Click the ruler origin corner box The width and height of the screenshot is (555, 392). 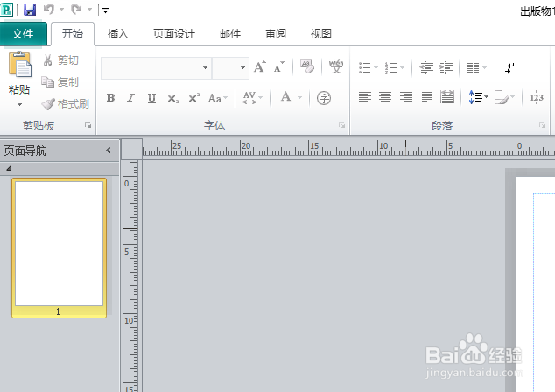click(x=131, y=150)
